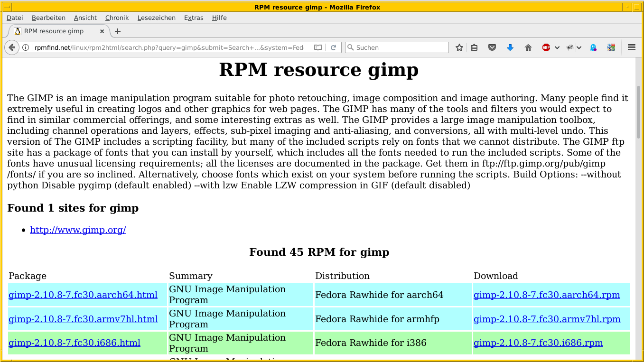The width and height of the screenshot is (644, 362).
Task: Select the RPM resource gimp tab
Action: (59, 31)
